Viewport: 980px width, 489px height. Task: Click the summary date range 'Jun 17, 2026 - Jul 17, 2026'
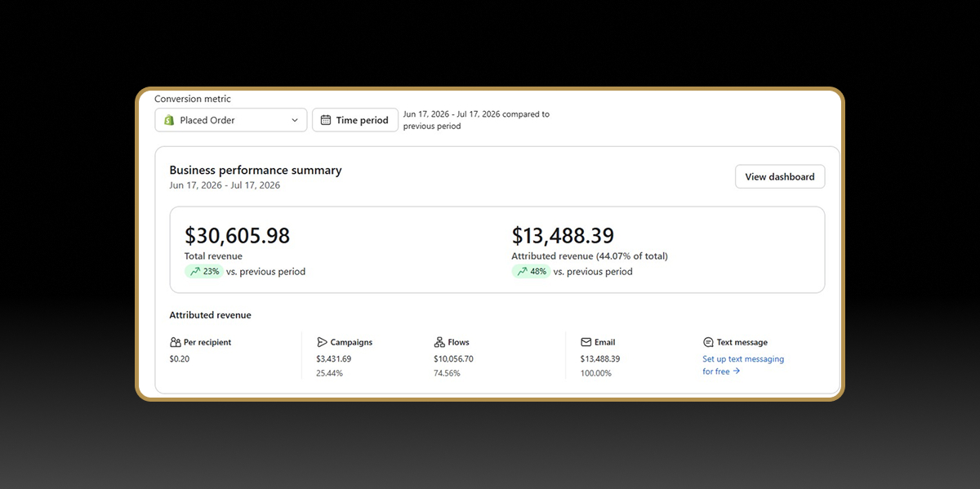pyautogui.click(x=225, y=185)
